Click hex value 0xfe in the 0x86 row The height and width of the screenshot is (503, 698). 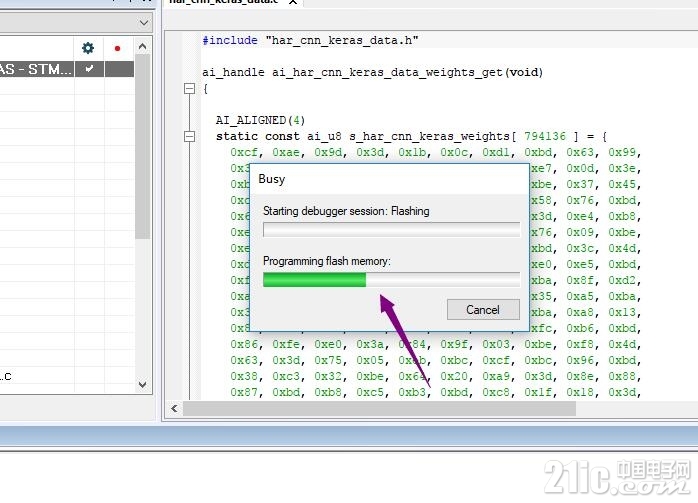tap(286, 344)
